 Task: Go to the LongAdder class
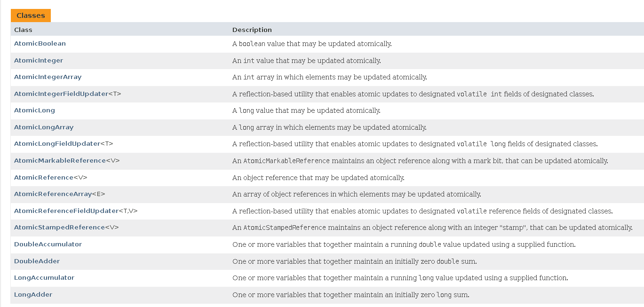[33, 294]
